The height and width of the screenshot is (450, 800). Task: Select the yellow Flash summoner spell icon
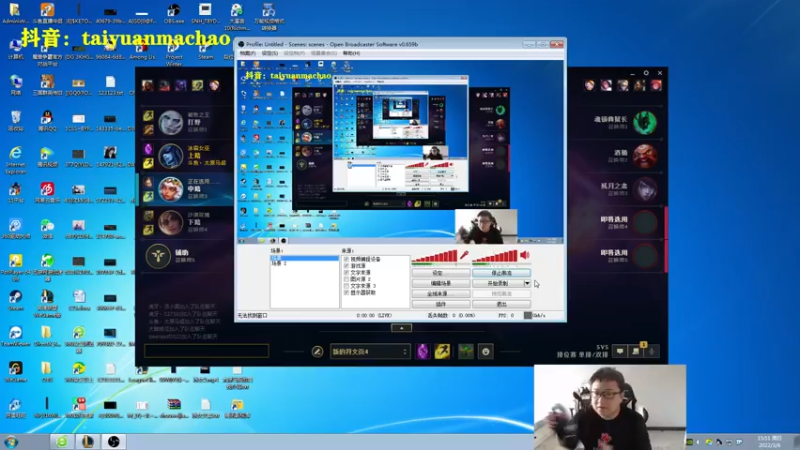(442, 352)
